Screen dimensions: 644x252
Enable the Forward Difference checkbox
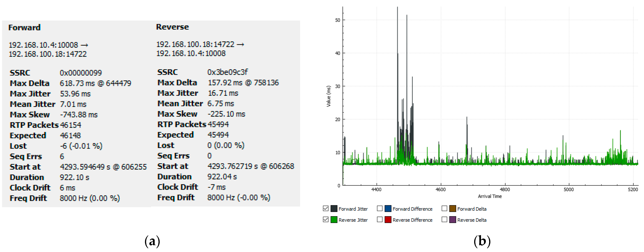380,208
